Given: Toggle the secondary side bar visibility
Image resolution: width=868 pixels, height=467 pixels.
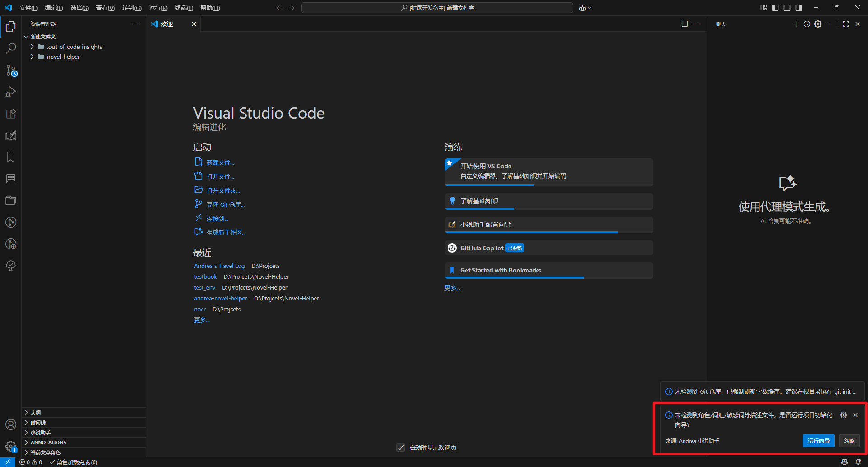Looking at the screenshot, I should 799,8.
